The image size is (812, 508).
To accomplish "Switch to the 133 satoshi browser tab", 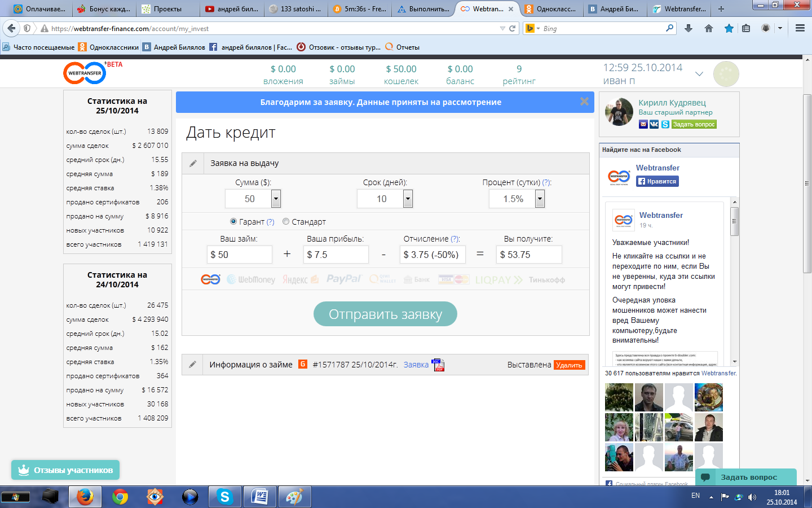I will point(295,8).
